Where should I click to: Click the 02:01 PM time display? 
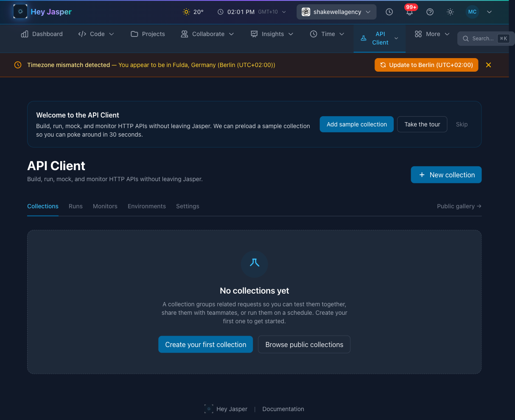pyautogui.click(x=241, y=12)
